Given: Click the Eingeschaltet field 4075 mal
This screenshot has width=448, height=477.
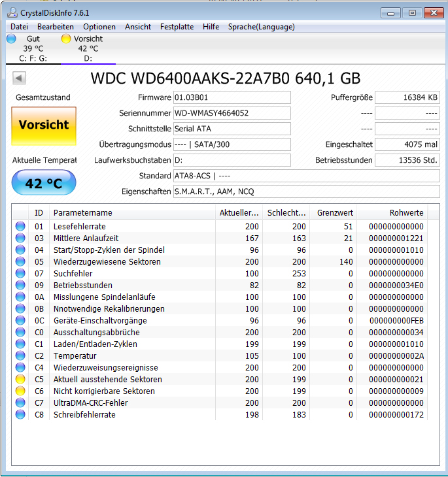Looking at the screenshot, I should pos(407,144).
